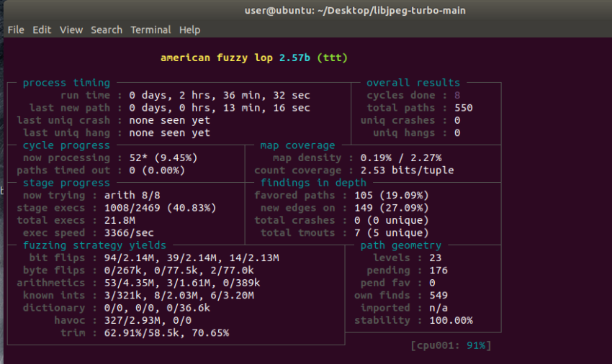Click total crashes value '0 (0 unique)'
Viewport: 612px width, 364px height.
tap(392, 220)
